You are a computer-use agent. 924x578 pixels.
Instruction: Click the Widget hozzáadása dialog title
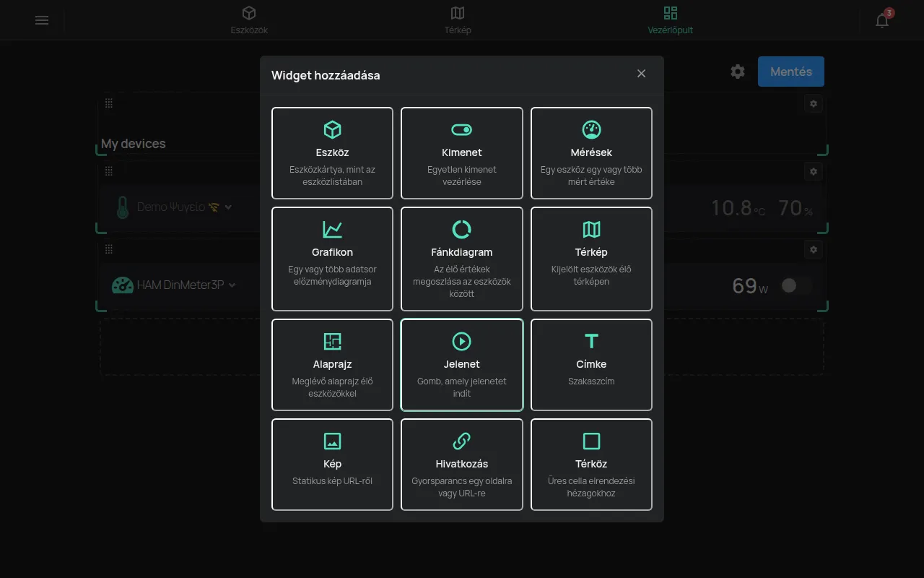point(326,75)
